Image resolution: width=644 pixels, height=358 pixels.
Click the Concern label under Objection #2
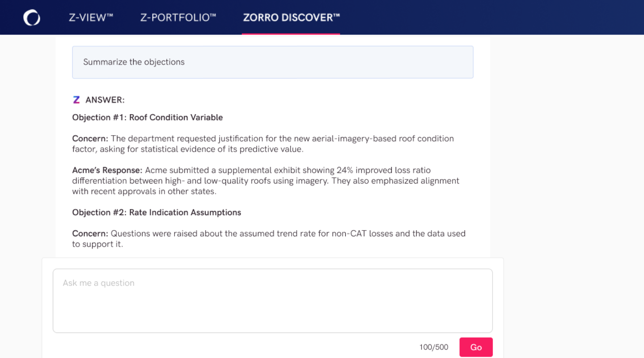pos(90,234)
